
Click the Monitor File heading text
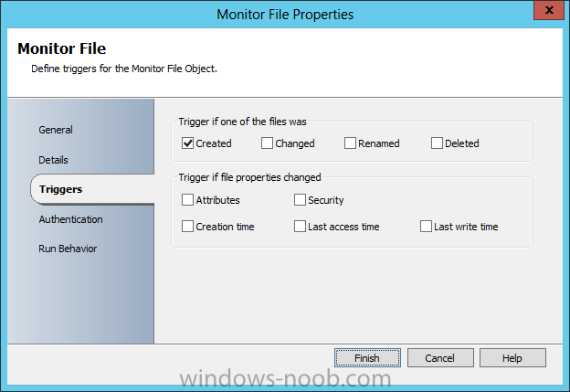pyautogui.click(x=62, y=48)
